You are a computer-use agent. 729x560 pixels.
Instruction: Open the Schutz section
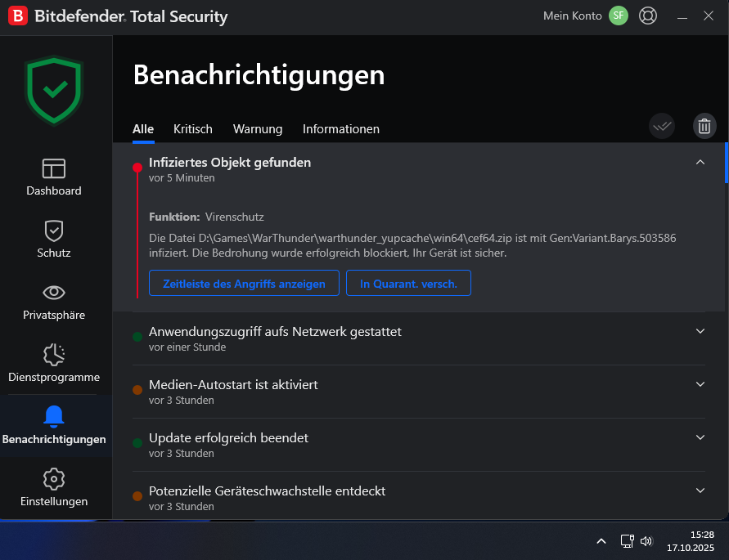[x=53, y=240]
